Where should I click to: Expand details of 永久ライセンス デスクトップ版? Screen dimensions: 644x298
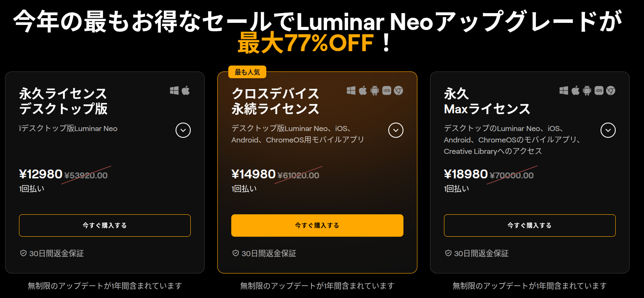(183, 130)
